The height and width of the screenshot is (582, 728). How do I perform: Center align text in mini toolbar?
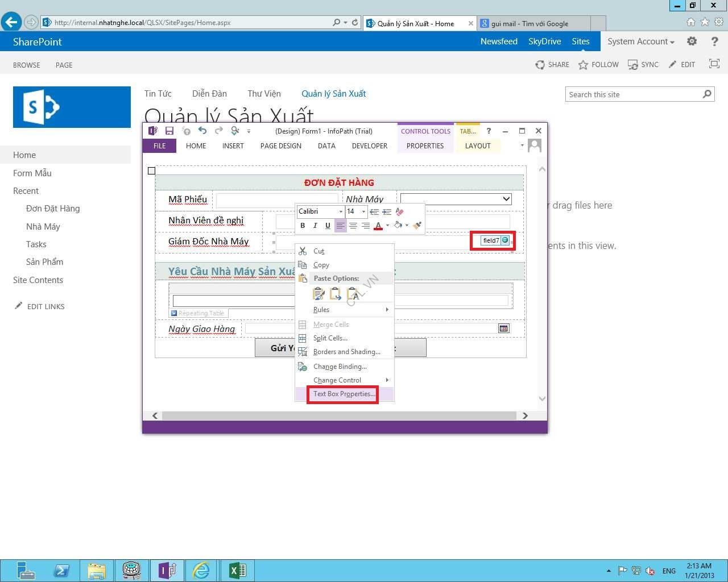point(353,226)
